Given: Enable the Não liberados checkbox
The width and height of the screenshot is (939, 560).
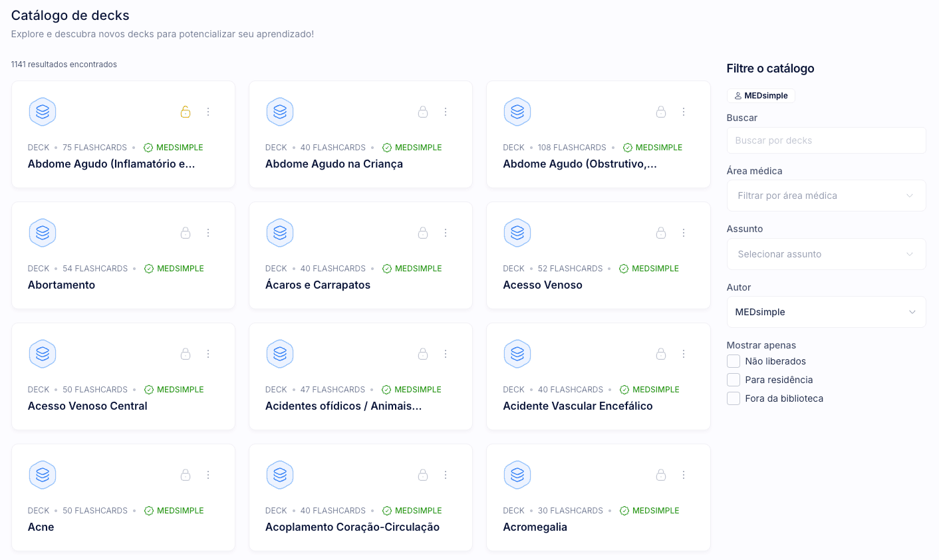Looking at the screenshot, I should pos(734,361).
